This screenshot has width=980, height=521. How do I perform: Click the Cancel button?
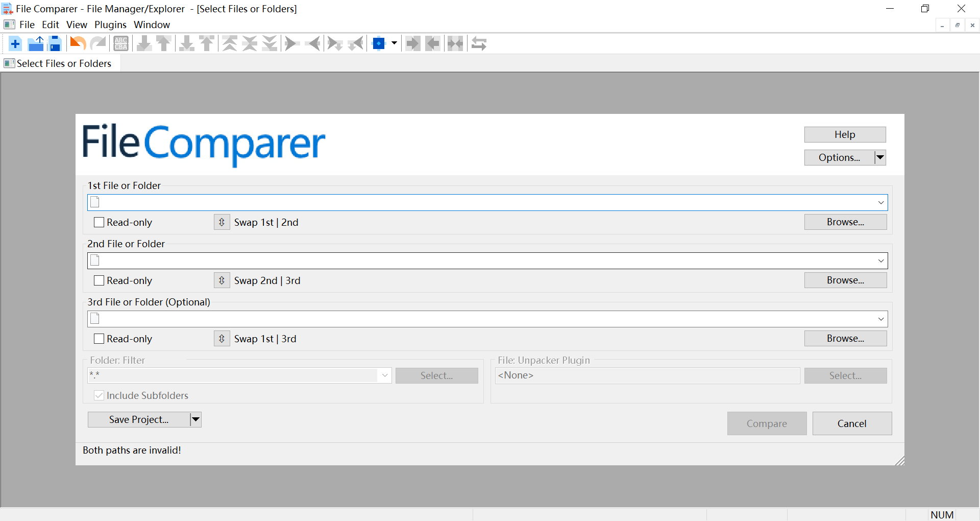tap(852, 423)
